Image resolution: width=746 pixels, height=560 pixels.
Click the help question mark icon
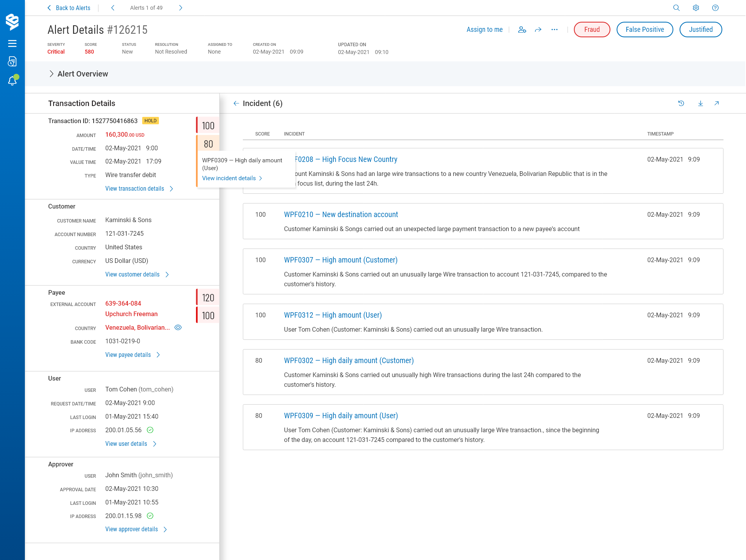pos(715,8)
